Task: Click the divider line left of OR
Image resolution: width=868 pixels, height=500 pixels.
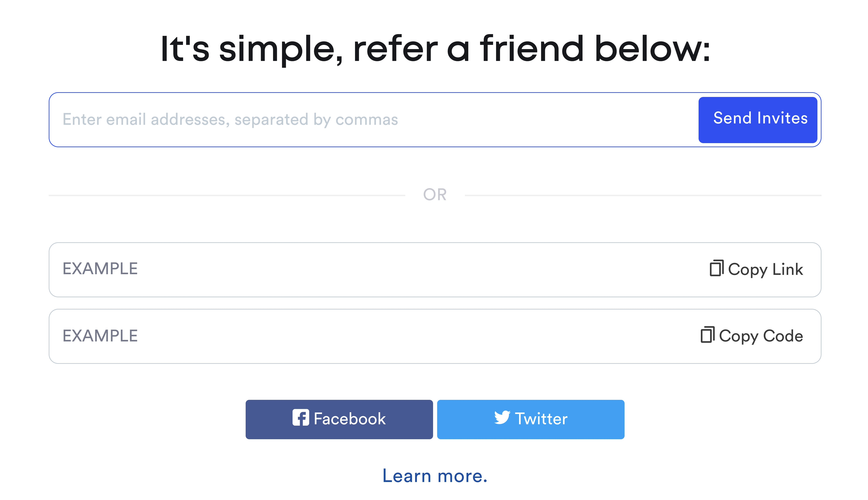Action: coord(227,195)
